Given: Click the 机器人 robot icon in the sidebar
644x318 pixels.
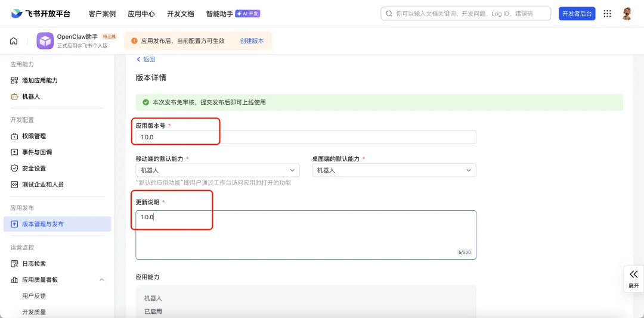Looking at the screenshot, I should (14, 97).
